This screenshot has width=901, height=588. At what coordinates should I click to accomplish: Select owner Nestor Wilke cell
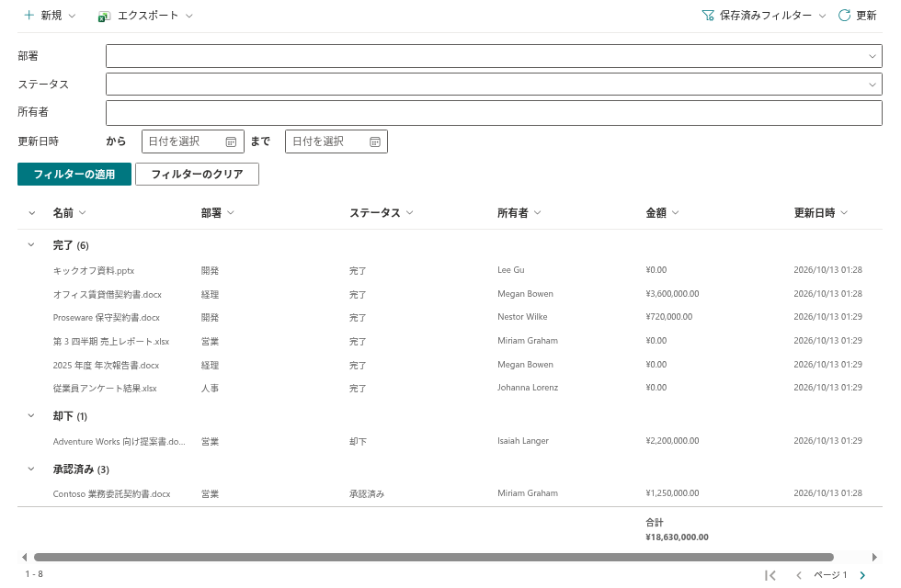pos(522,317)
